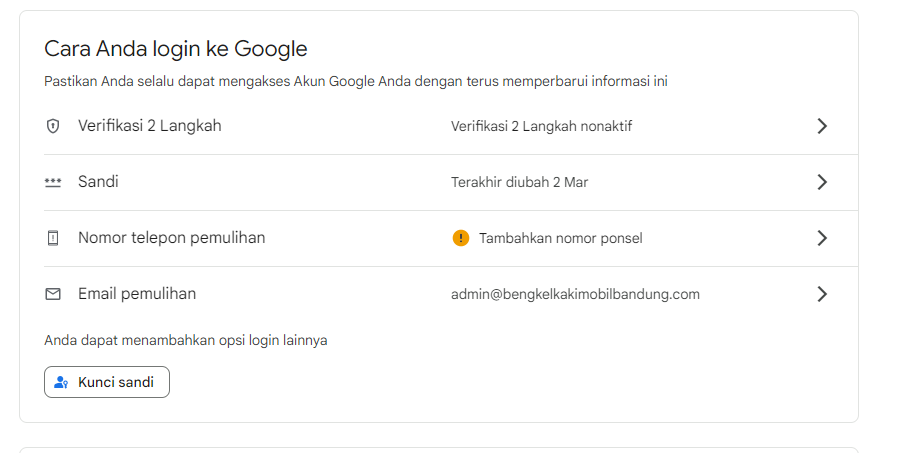Open the Email pemulihan chevron arrow
The height and width of the screenshot is (453, 901).
tap(822, 294)
